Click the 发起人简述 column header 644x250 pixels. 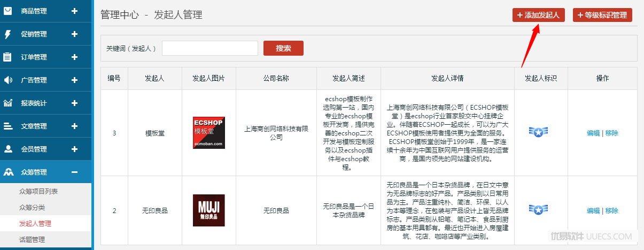[348, 78]
